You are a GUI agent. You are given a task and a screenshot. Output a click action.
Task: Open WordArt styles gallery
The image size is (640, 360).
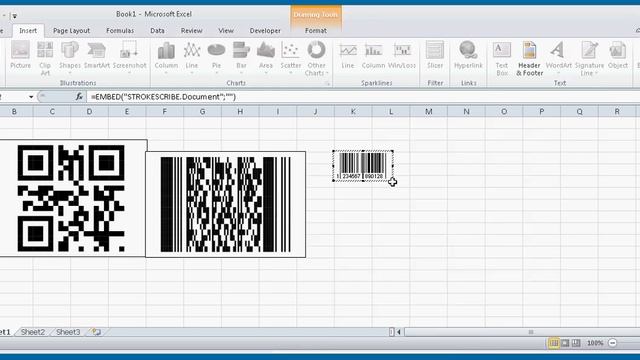[x=558, y=58]
